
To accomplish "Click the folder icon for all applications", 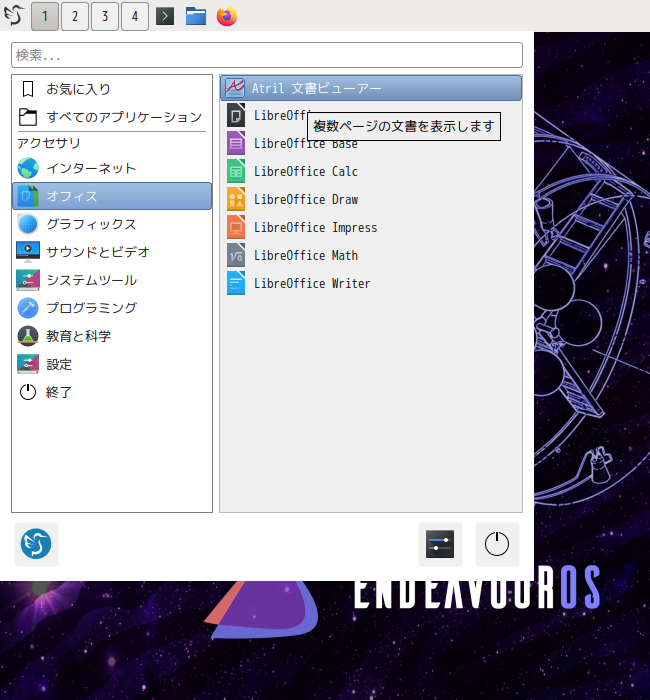I will pyautogui.click(x=28, y=117).
